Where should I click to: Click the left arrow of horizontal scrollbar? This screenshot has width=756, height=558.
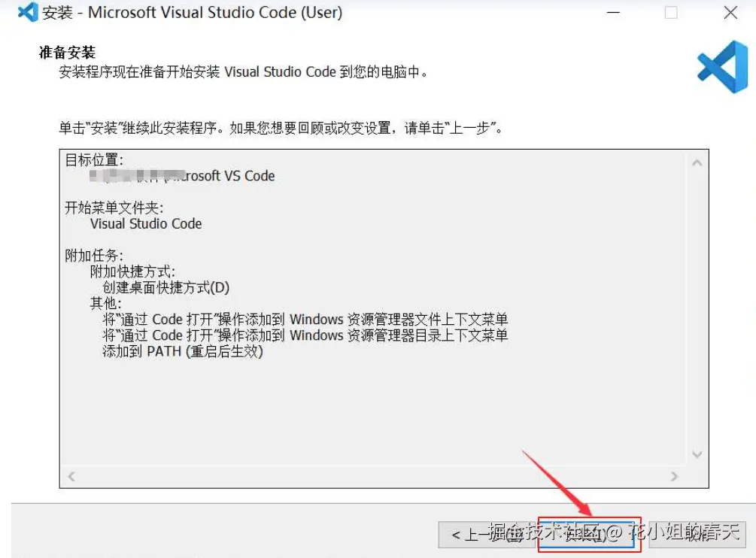click(x=71, y=476)
